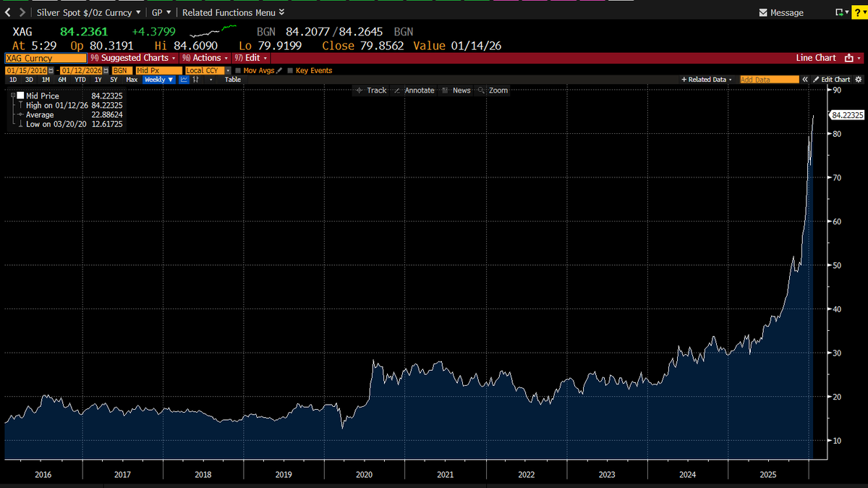
Task: Select the 1D range
Action: (13, 80)
